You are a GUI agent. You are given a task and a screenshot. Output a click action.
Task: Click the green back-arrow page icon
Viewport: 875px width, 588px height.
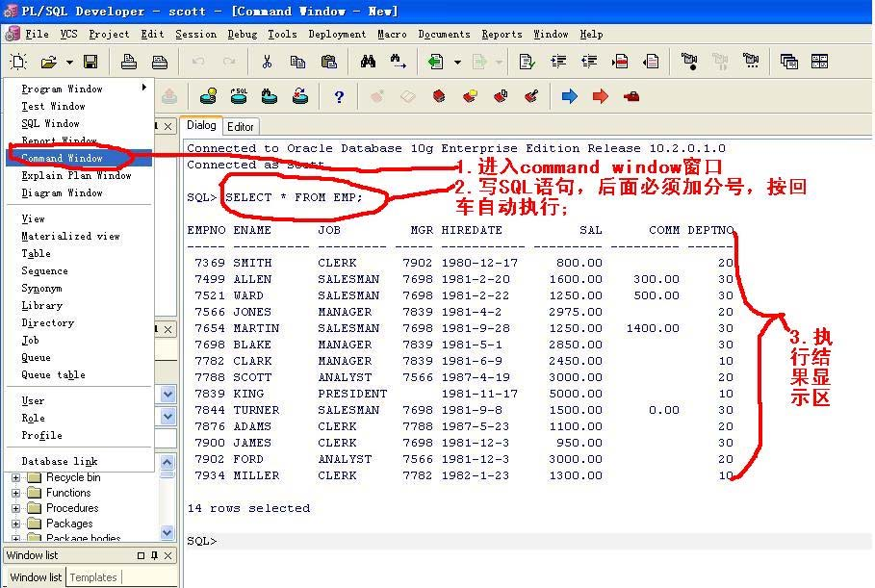coord(435,62)
